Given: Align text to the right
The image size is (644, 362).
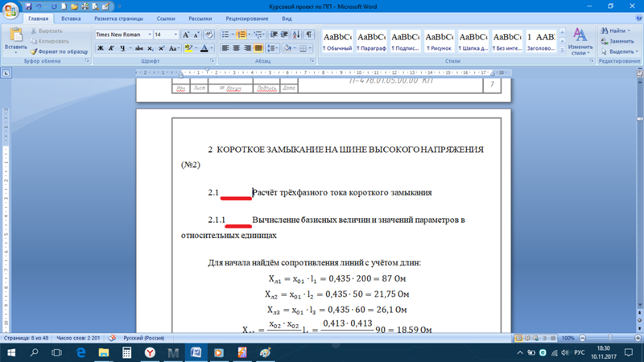Looking at the screenshot, I should point(247,48).
